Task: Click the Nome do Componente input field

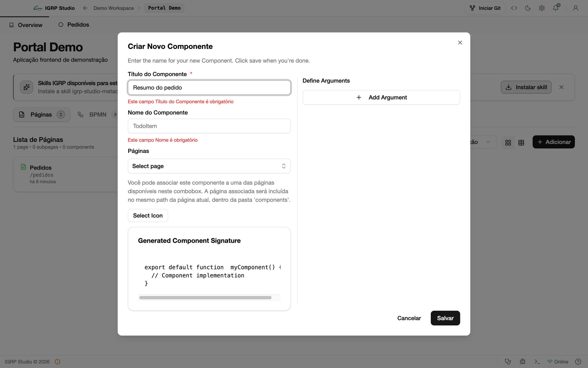Action: [209, 126]
